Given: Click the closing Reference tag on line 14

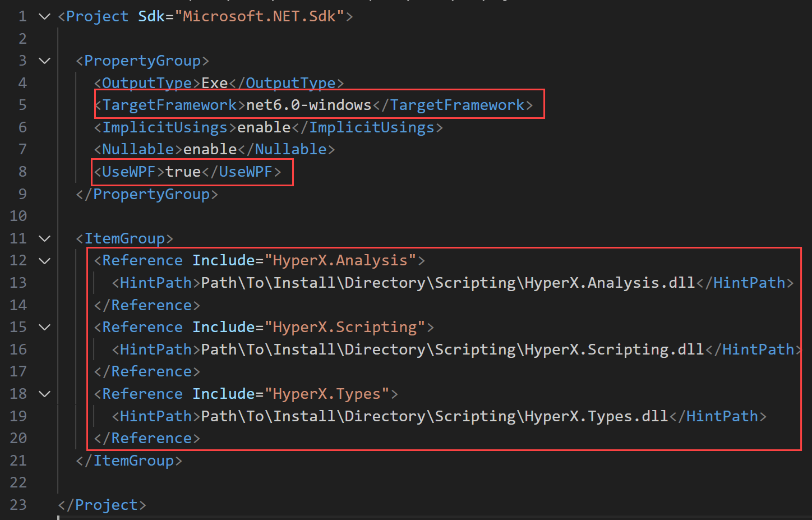Looking at the screenshot, I should 147,305.
